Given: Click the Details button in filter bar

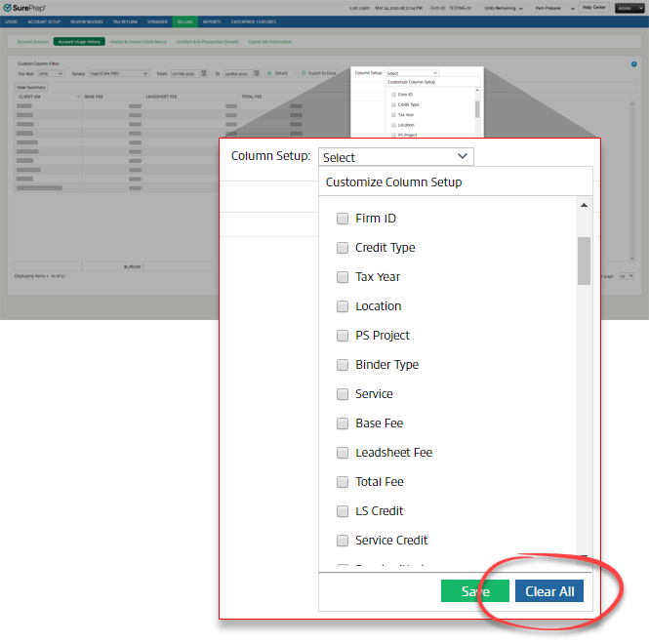Looking at the screenshot, I should (278, 73).
